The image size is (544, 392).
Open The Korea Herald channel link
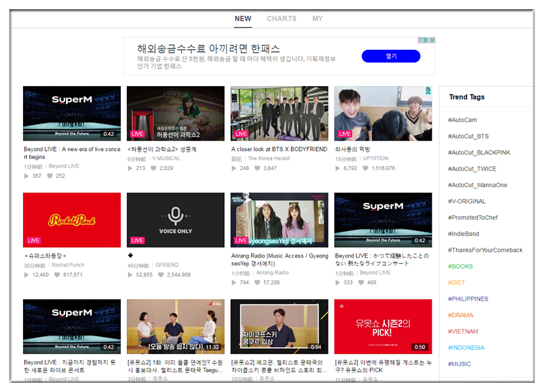coord(268,159)
